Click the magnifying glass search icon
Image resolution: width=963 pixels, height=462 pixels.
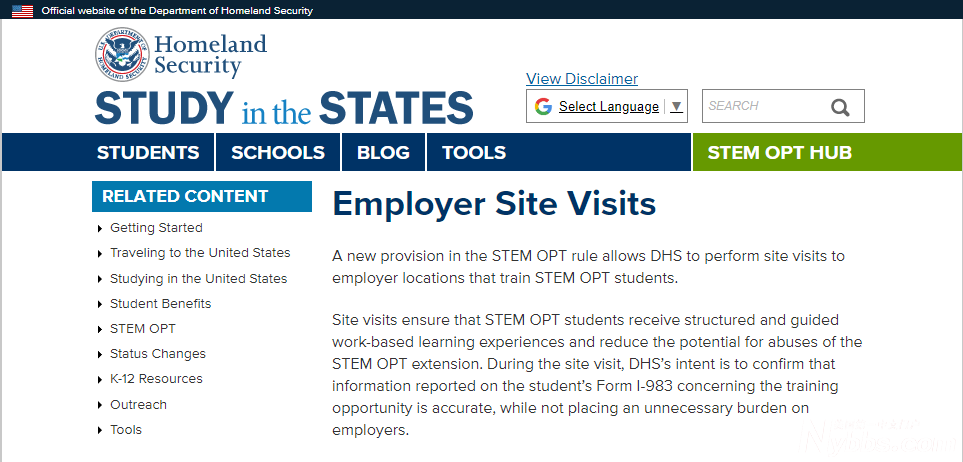tap(840, 108)
